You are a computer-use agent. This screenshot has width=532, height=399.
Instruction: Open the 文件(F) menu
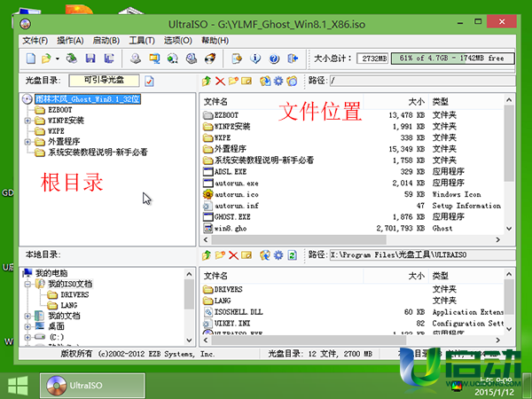pos(35,41)
